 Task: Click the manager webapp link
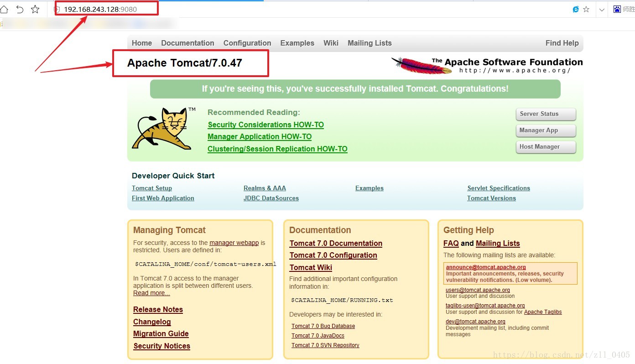pyautogui.click(x=234, y=243)
